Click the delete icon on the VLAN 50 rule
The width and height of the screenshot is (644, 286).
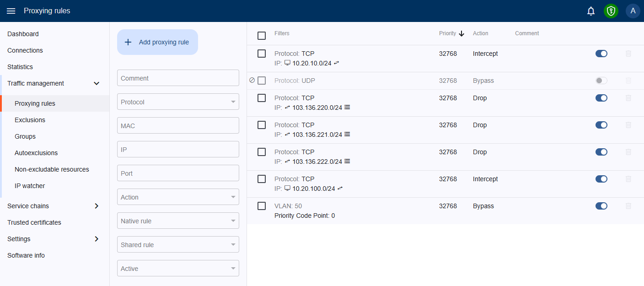point(628,206)
